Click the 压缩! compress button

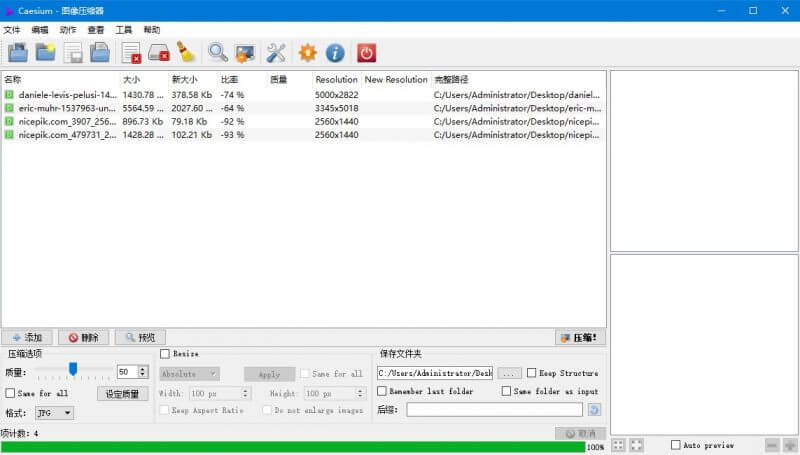click(580, 338)
